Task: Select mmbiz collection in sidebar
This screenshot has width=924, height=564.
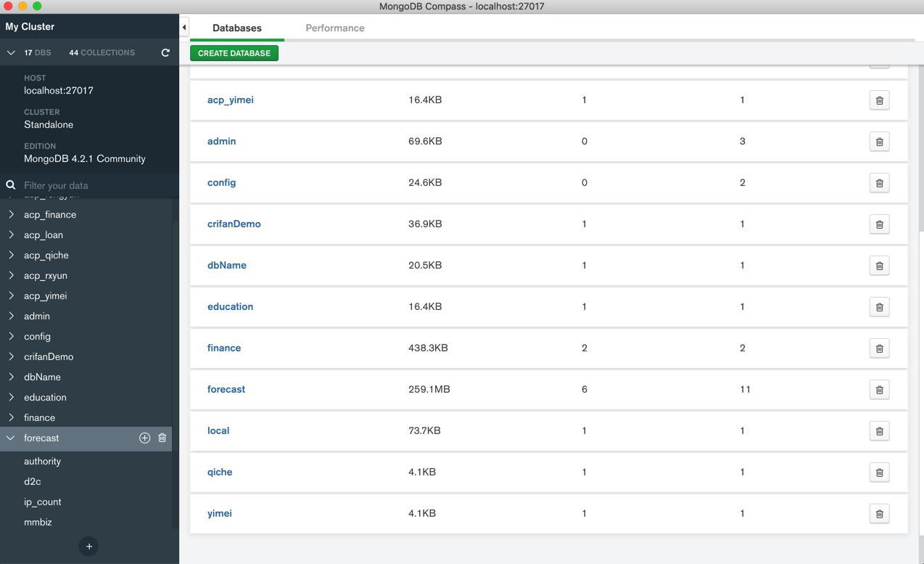Action: tap(38, 522)
